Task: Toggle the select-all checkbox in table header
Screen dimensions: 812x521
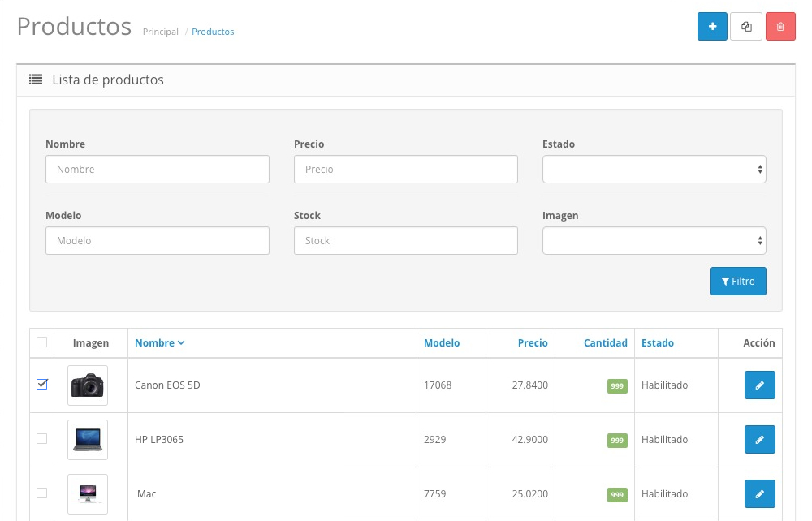Action: pyautogui.click(x=42, y=342)
